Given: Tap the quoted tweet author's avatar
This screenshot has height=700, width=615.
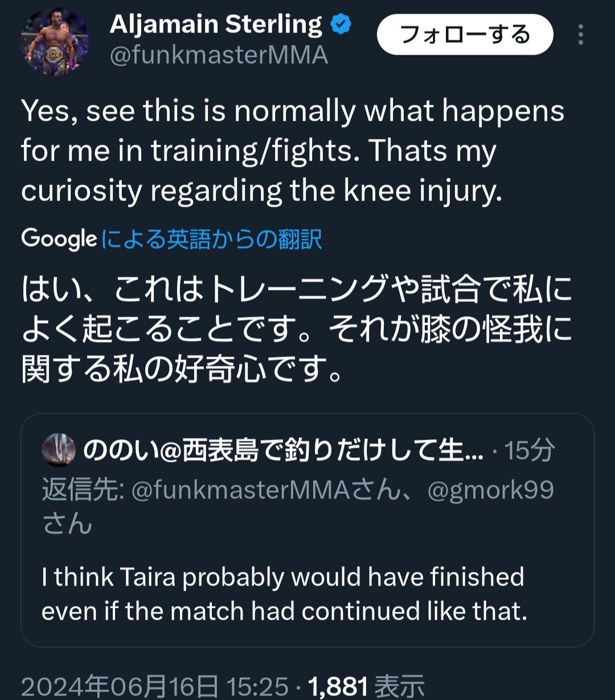Looking at the screenshot, I should pos(59,451).
